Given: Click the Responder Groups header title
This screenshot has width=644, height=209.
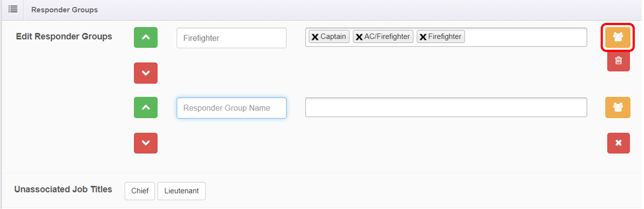Looking at the screenshot, I should click(x=65, y=10).
